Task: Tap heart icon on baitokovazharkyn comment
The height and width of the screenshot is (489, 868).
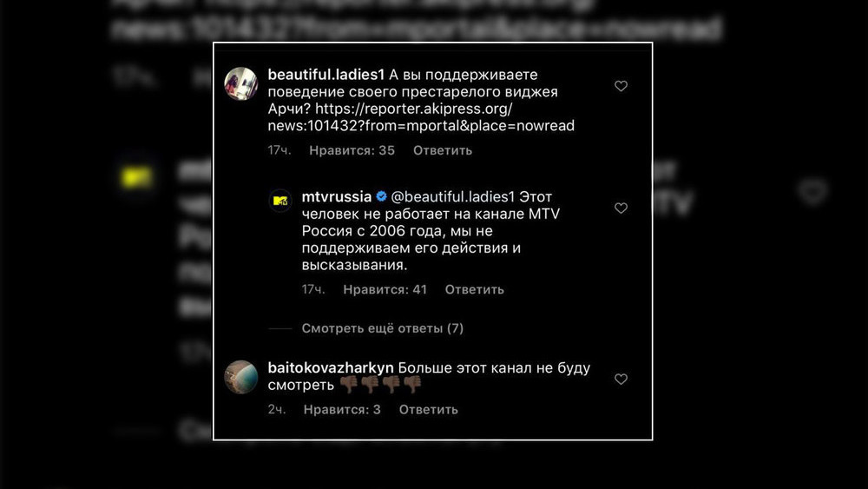Action: pyautogui.click(x=621, y=379)
